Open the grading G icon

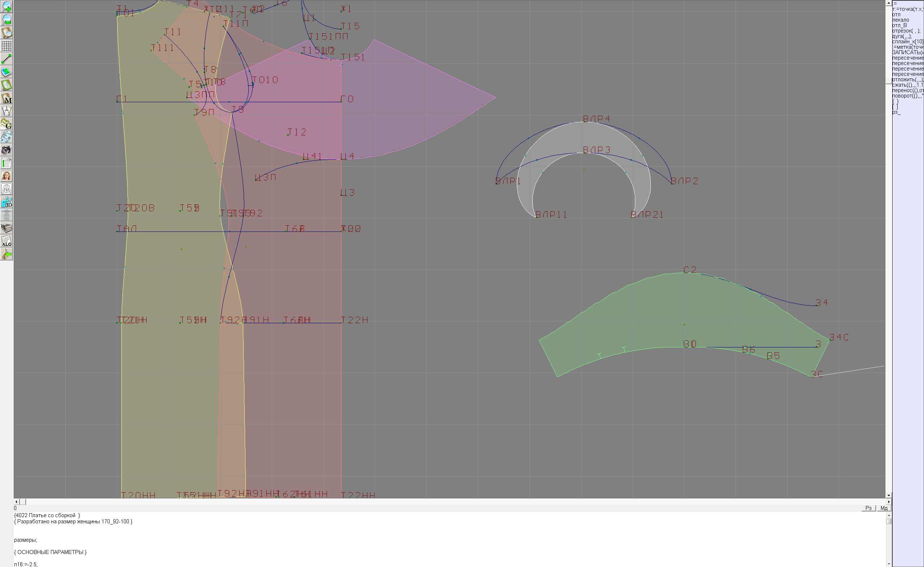click(6, 124)
